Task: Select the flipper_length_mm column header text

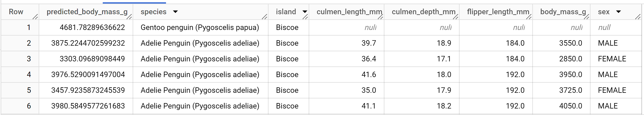Action: pyautogui.click(x=498, y=12)
